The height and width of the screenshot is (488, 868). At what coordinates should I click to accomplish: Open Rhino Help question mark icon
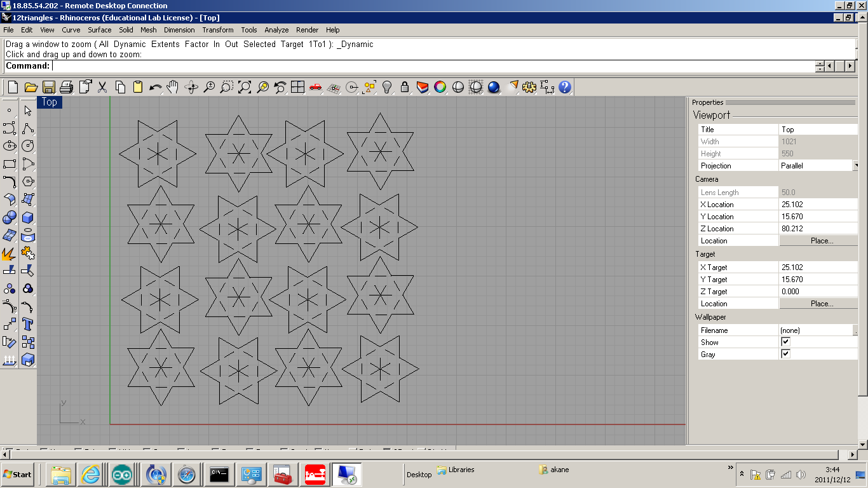[565, 87]
